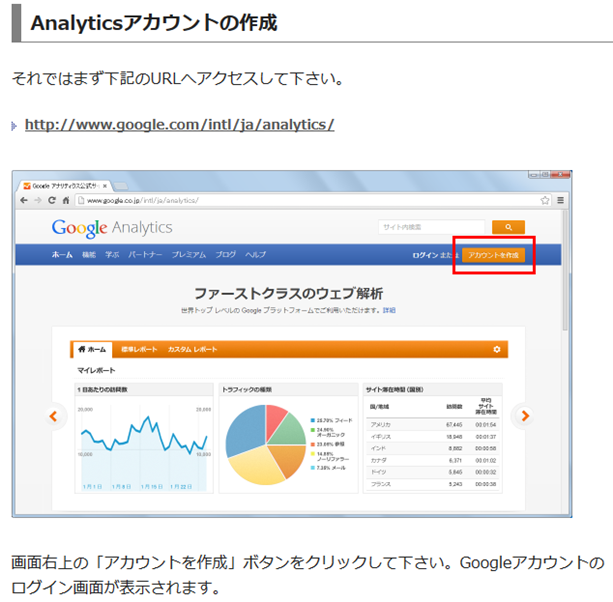Select 機能 in the blue navigation bar

click(89, 255)
